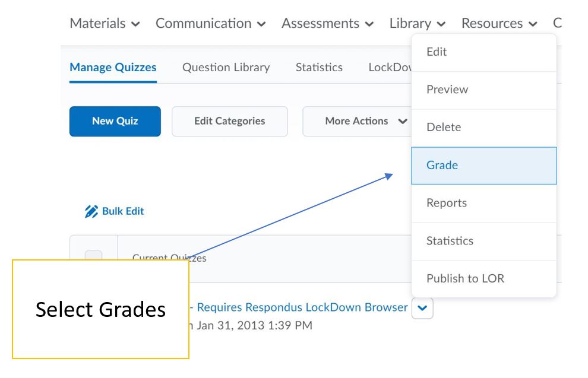Expand the Materials navigation menu
588x378 pixels.
pos(106,24)
